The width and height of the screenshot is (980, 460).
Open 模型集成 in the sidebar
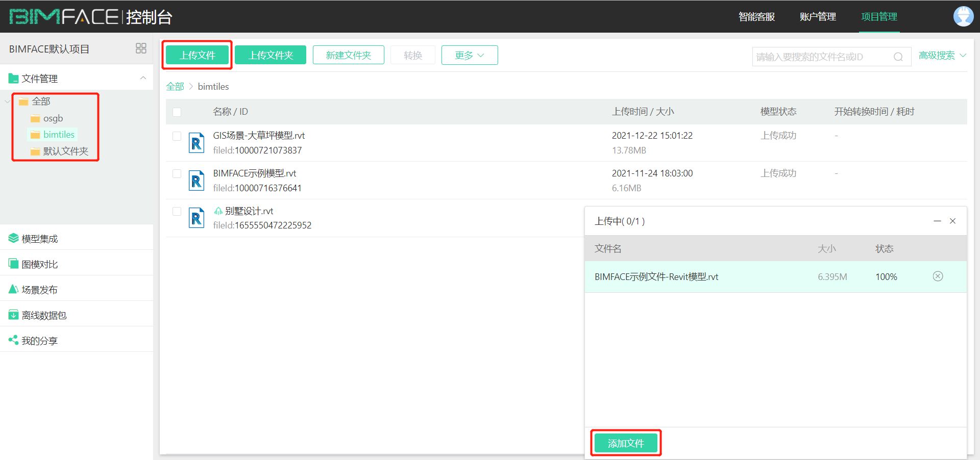pyautogui.click(x=39, y=239)
